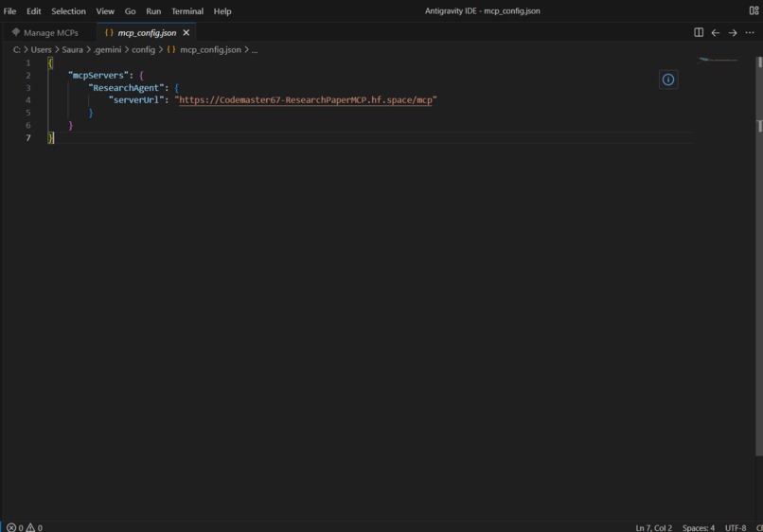Viewport: 763px width, 532px height.
Task: Click the "ResearchAgent" key text
Action: 126,88
